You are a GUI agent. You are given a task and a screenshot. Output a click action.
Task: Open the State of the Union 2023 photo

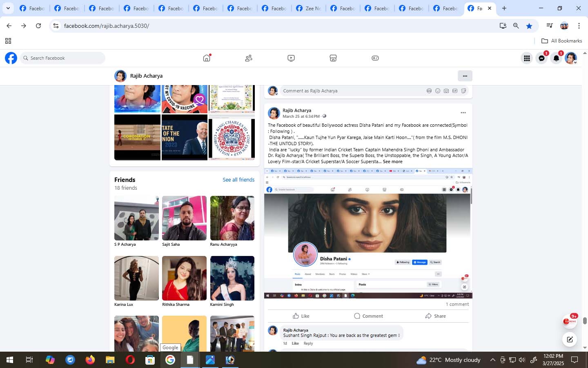185,137
